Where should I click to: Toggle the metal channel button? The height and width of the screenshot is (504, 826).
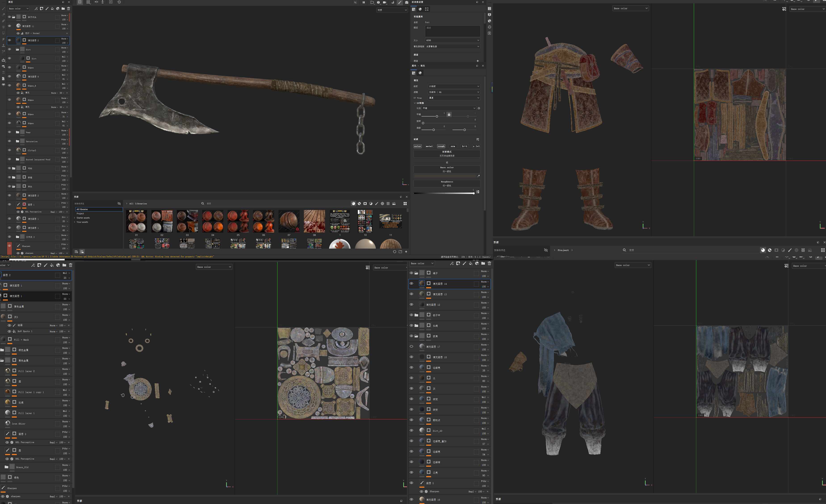point(429,146)
